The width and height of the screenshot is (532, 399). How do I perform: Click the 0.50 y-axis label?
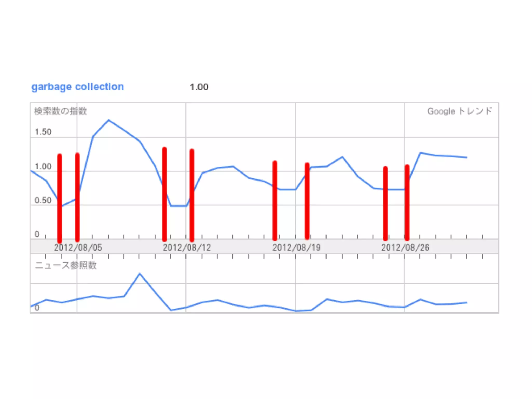[43, 200]
